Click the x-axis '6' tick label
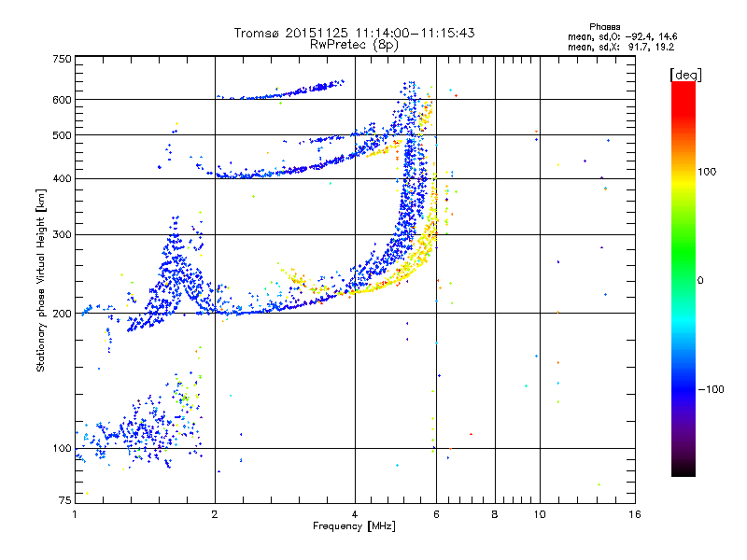The image size is (747, 560). point(436,514)
